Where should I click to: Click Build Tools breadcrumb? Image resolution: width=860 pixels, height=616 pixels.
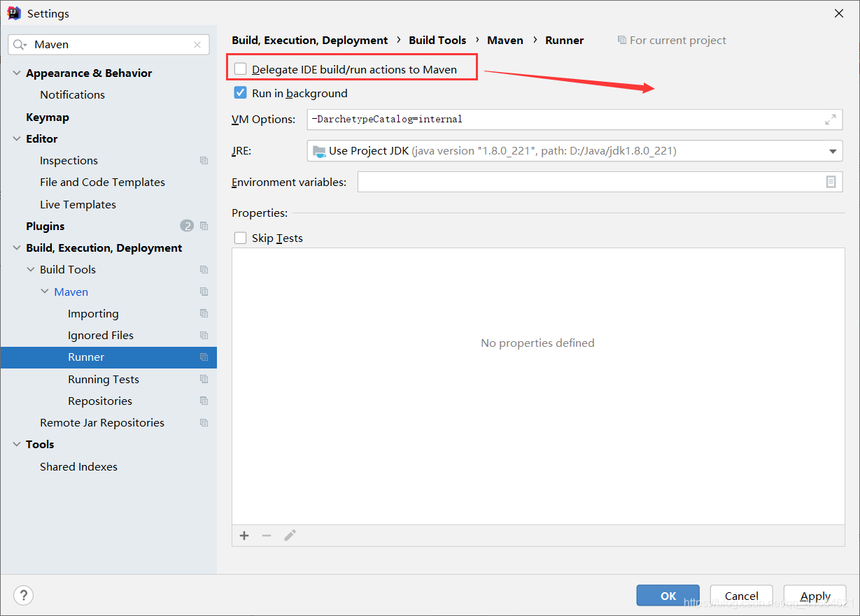pos(437,41)
